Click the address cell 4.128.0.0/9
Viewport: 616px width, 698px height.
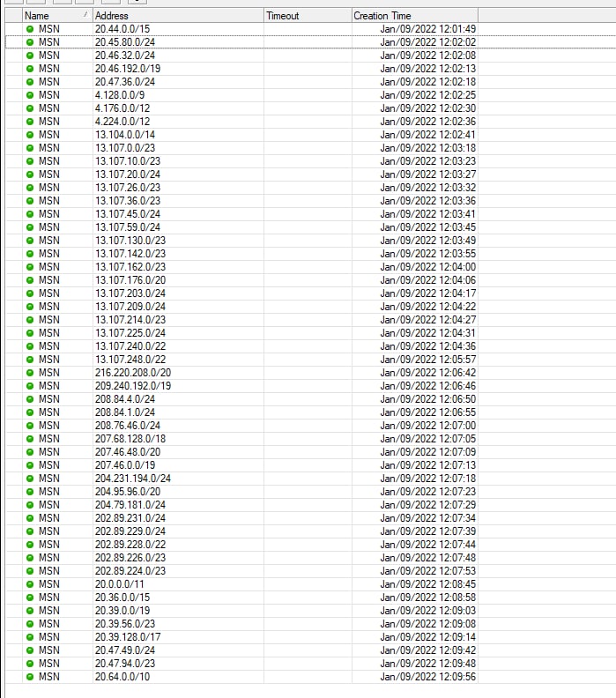[120, 95]
